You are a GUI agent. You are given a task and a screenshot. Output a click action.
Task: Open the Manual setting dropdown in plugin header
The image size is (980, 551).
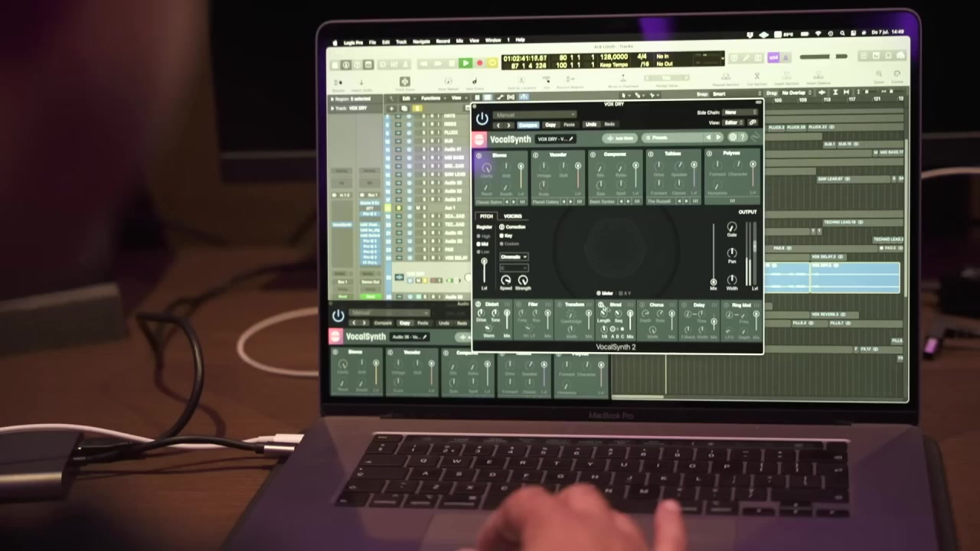(x=534, y=115)
